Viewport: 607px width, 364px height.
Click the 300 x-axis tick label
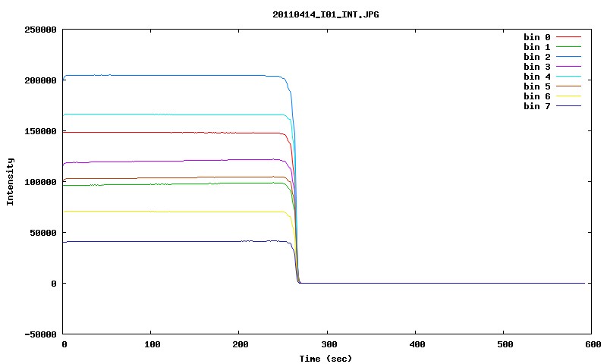pos(329,344)
